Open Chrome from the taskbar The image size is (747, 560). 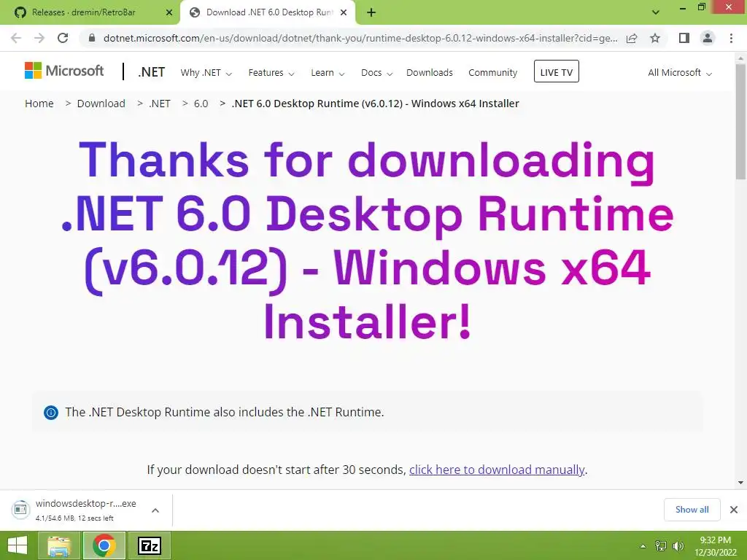coord(104,545)
